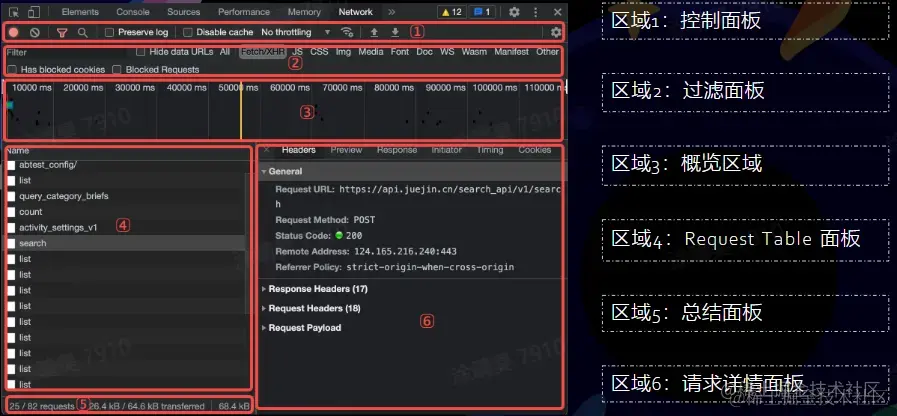Toggle the red filter funnel icon

(62, 33)
